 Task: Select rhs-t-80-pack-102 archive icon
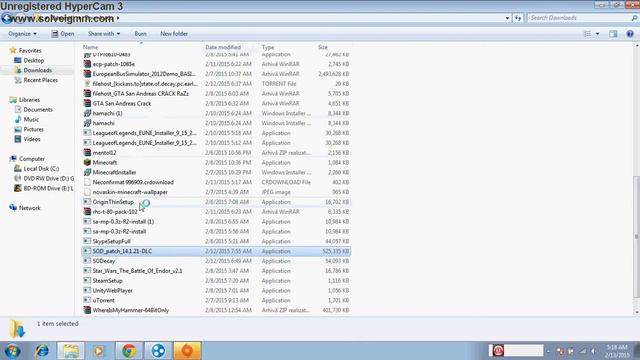pyautogui.click(x=87, y=211)
